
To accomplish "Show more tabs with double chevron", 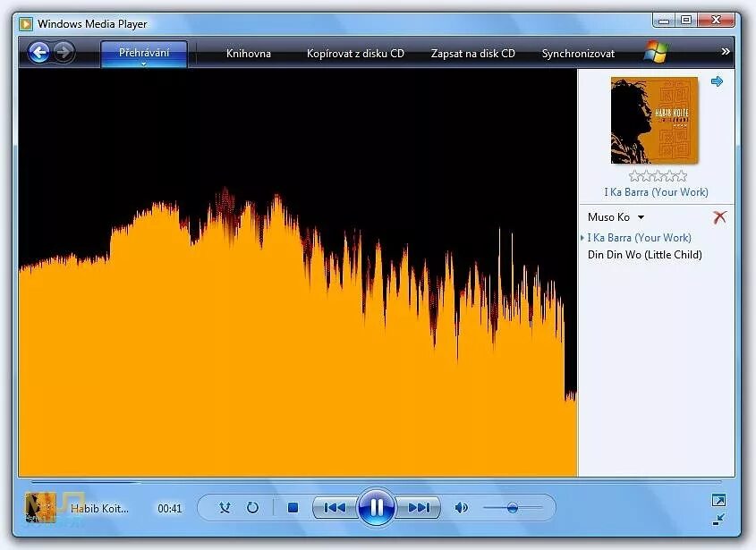I will click(726, 51).
